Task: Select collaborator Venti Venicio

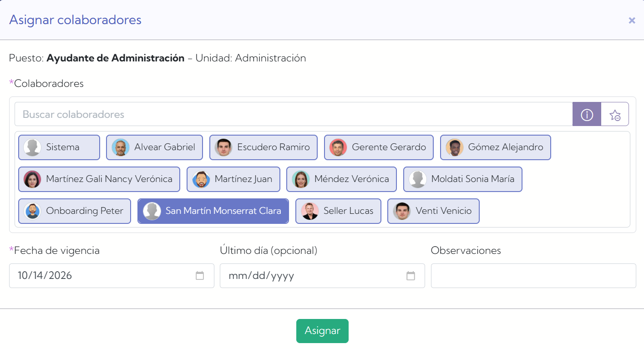Action: [433, 211]
